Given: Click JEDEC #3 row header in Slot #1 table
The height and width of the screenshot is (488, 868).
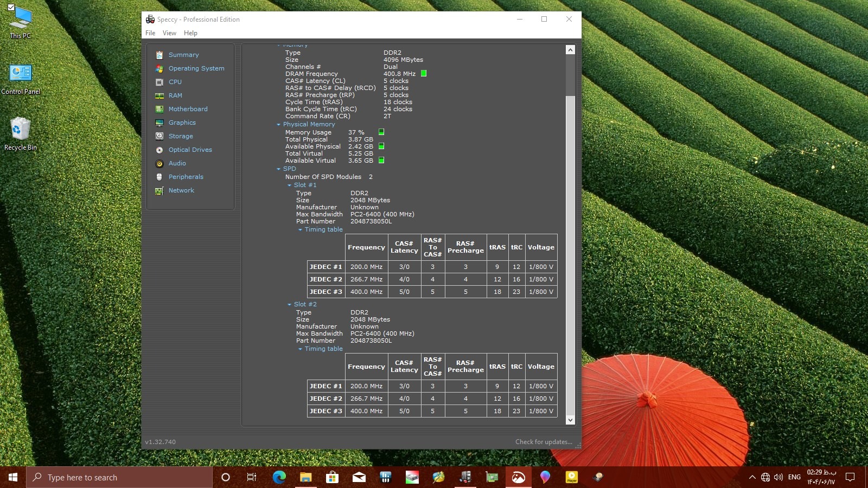Looking at the screenshot, I should point(326,292).
